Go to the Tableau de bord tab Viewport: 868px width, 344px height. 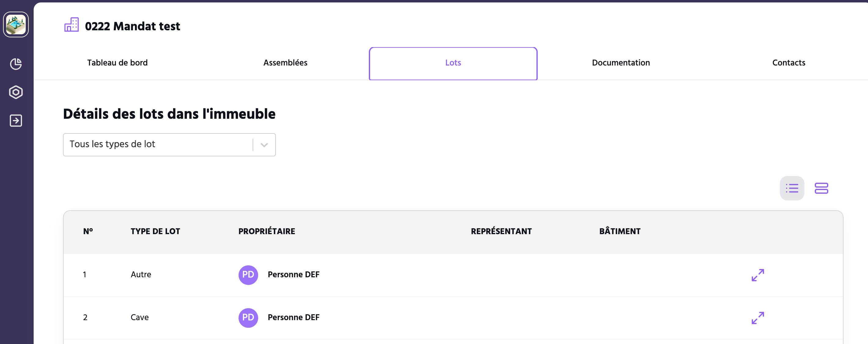(x=117, y=63)
